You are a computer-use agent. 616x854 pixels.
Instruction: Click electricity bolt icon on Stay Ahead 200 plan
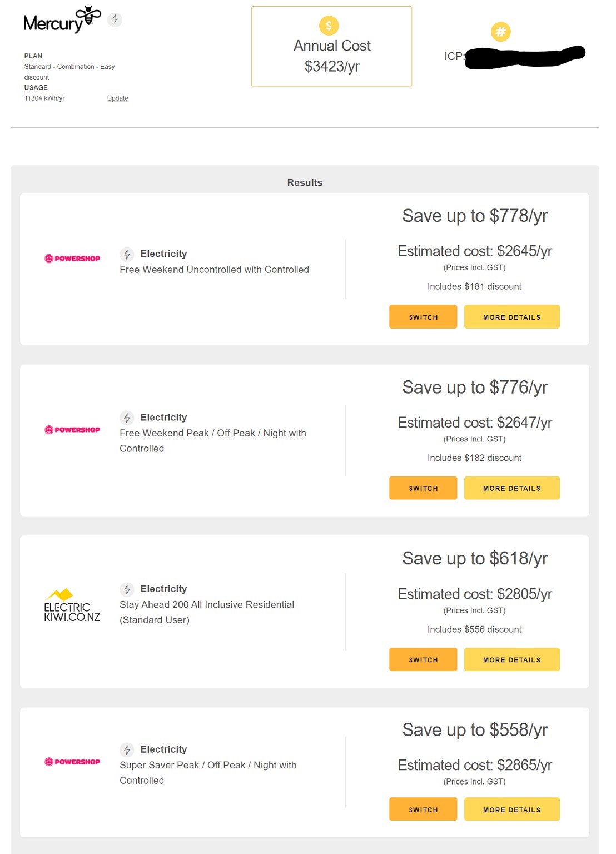(127, 589)
